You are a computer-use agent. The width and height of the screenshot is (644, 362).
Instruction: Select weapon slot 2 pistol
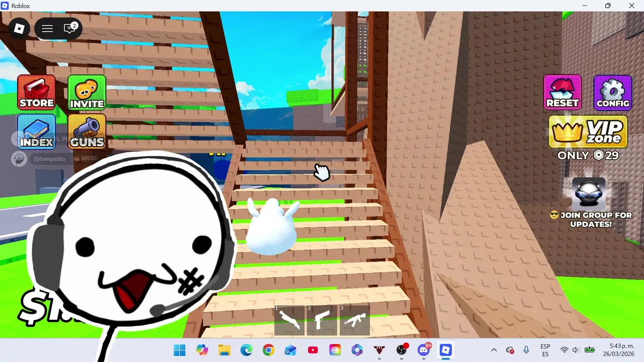coord(322,320)
